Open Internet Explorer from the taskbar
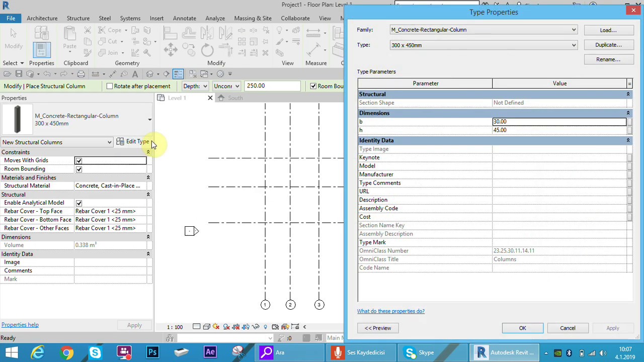 38,352
